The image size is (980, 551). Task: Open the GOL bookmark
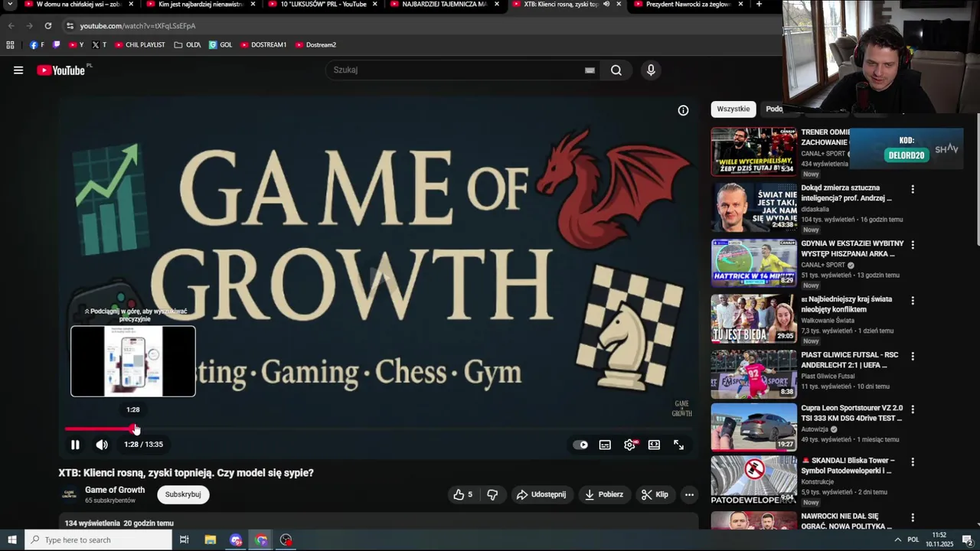(x=220, y=45)
